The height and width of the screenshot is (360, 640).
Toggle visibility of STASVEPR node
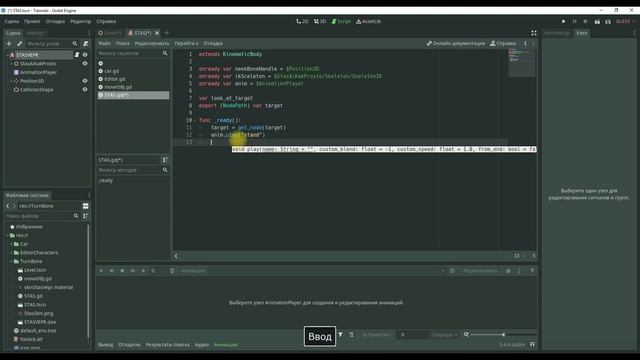coord(85,55)
